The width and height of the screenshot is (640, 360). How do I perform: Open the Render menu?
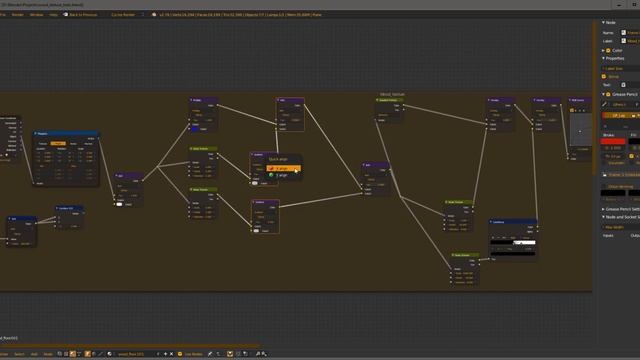[x=18, y=15]
